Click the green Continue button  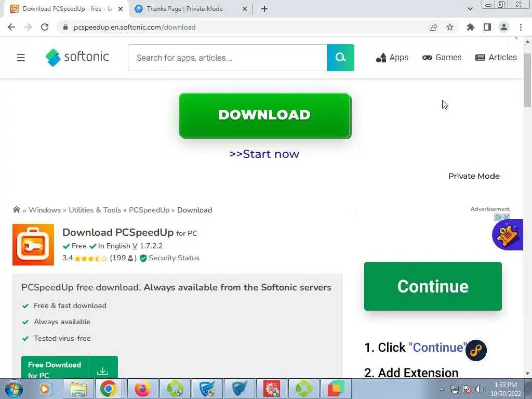(433, 286)
